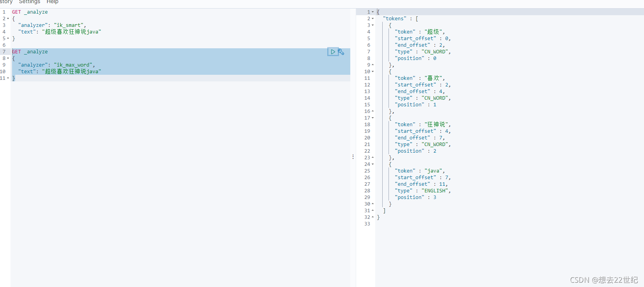Click start_offset value 2 on response line 12

(447, 85)
